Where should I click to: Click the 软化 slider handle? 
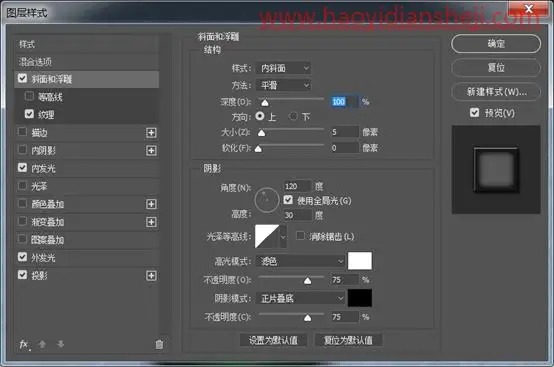258,149
